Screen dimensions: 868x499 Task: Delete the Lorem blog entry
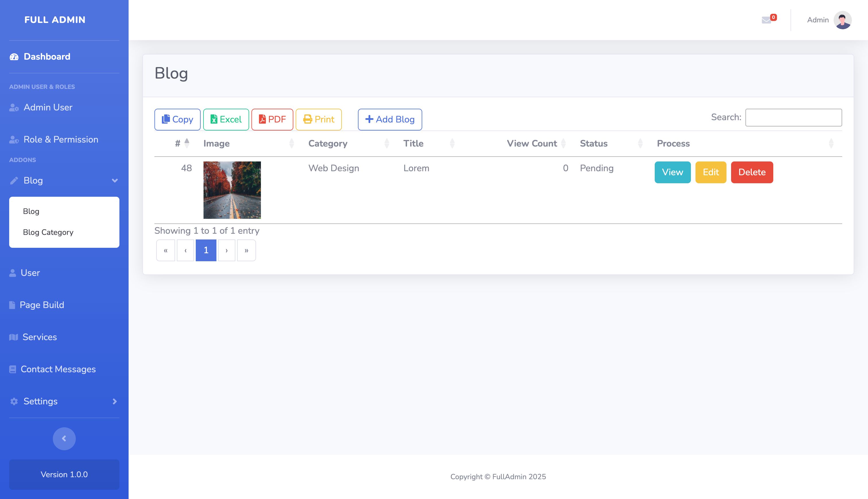point(752,172)
